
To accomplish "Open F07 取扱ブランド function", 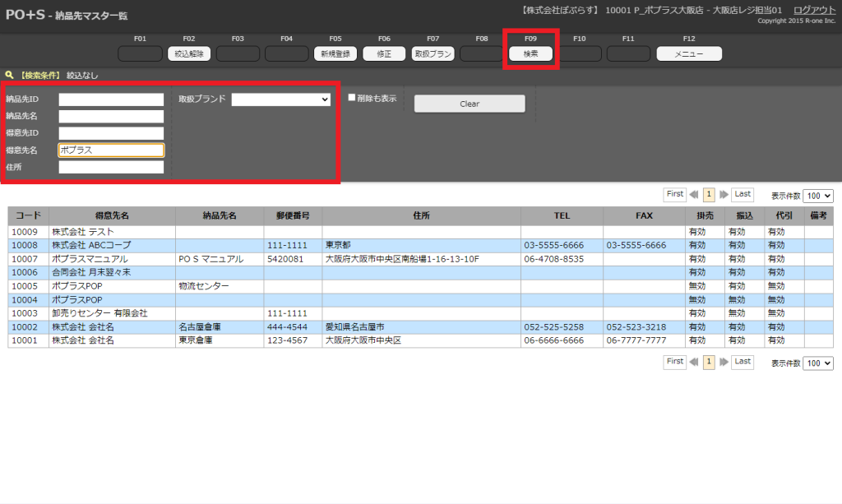I will point(433,54).
